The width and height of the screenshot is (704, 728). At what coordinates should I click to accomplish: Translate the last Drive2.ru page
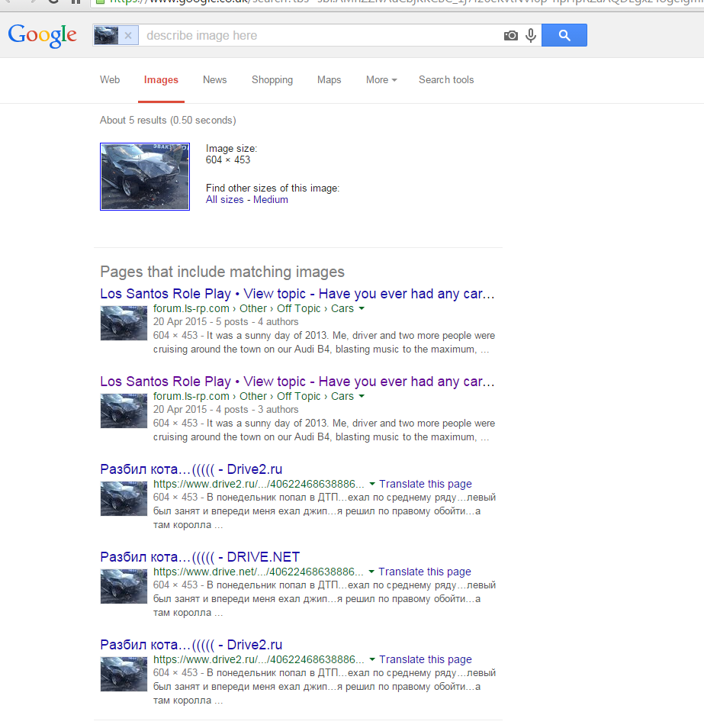426,659
